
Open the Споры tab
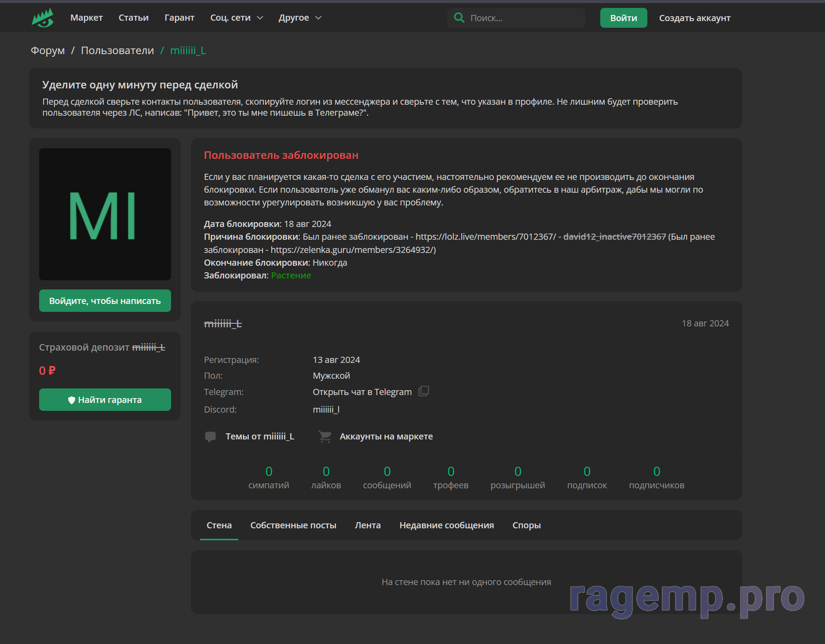click(x=526, y=525)
